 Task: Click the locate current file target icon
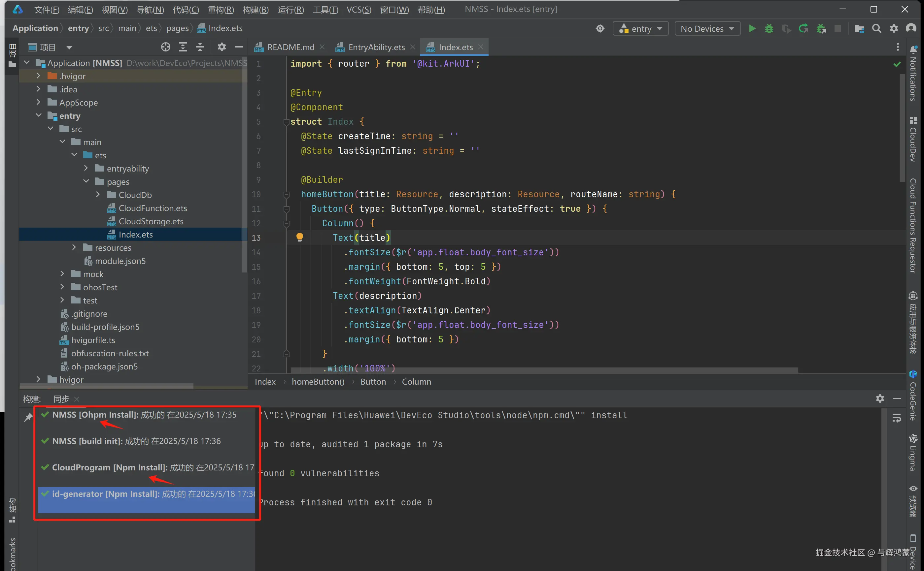[x=165, y=47]
